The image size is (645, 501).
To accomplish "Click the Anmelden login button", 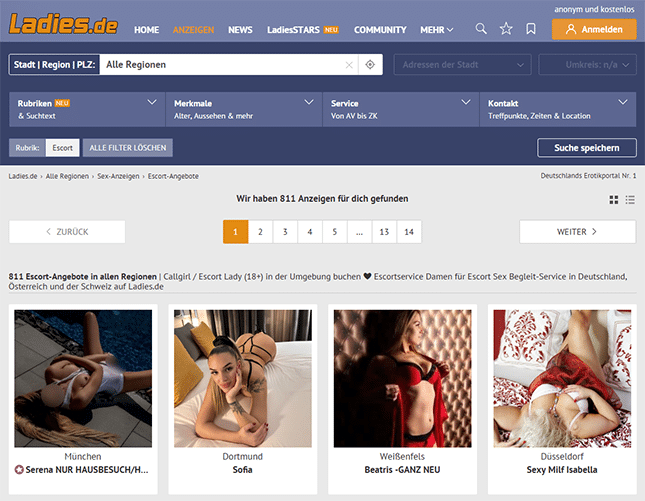I will click(593, 29).
